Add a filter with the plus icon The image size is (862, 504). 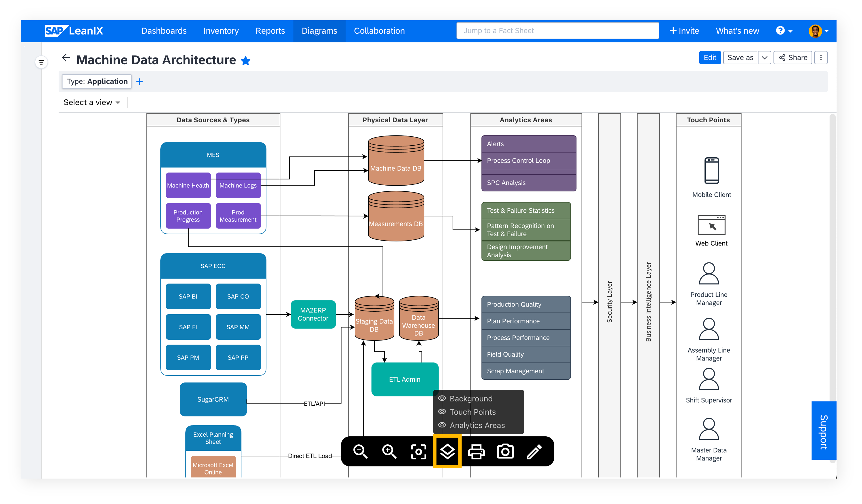click(x=139, y=81)
